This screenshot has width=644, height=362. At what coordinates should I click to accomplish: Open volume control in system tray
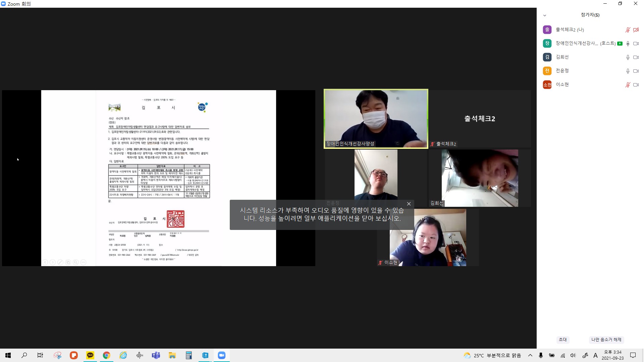573,355
